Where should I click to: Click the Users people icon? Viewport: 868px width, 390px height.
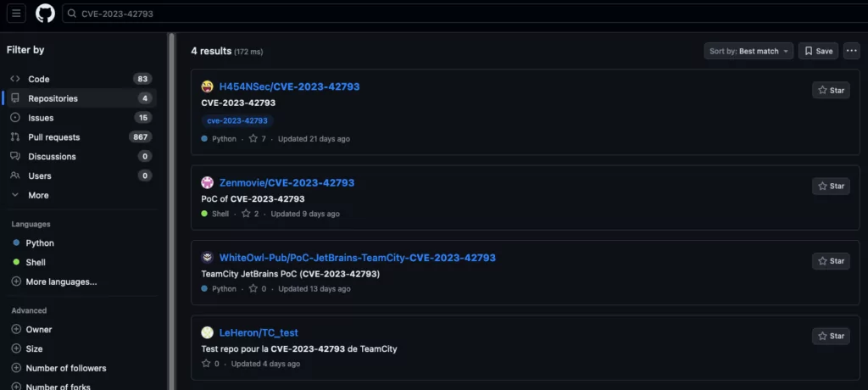coord(15,176)
